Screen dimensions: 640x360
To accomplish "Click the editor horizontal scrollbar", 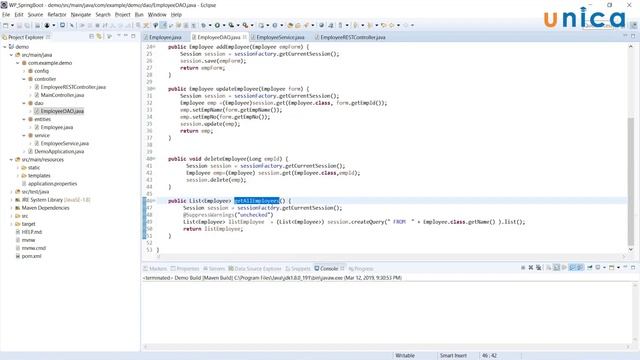I will pyautogui.click(x=390, y=256).
